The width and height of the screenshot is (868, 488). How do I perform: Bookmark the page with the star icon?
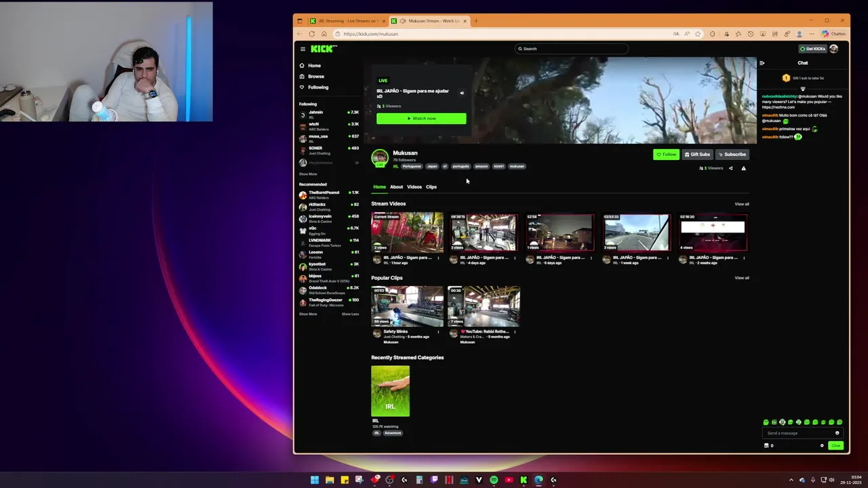point(698,34)
